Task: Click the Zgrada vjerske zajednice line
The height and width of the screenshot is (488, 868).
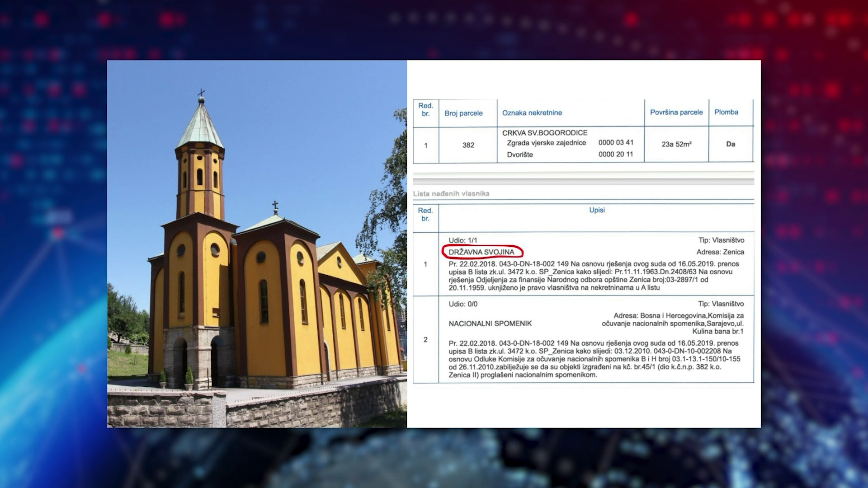Action: tap(546, 143)
